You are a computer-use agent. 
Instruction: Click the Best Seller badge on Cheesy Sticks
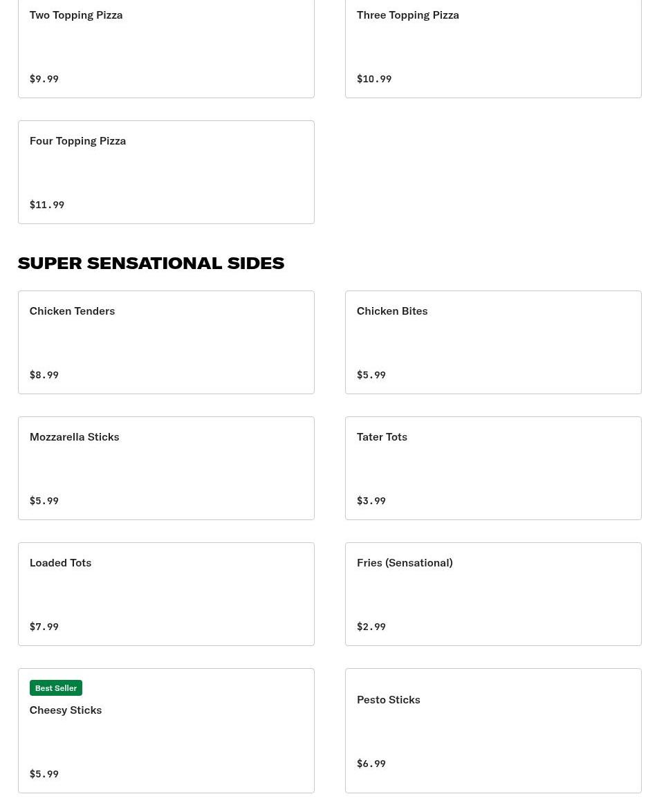point(56,688)
